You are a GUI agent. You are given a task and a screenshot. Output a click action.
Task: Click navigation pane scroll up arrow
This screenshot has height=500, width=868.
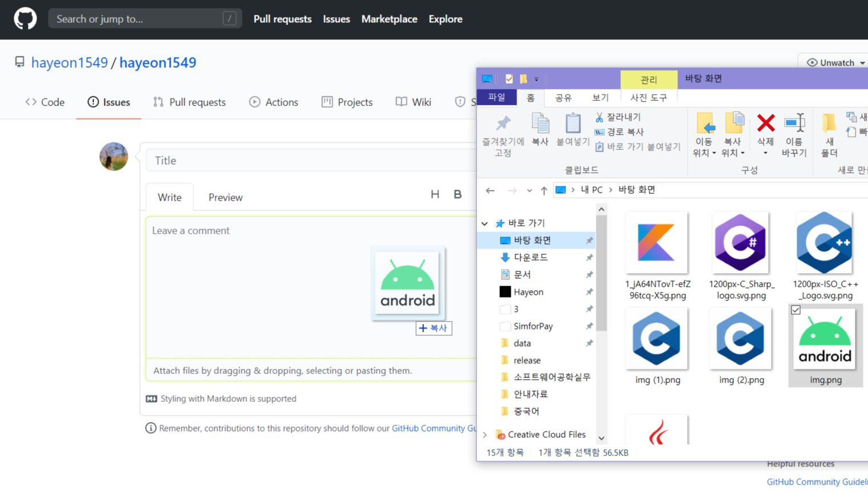(x=601, y=209)
